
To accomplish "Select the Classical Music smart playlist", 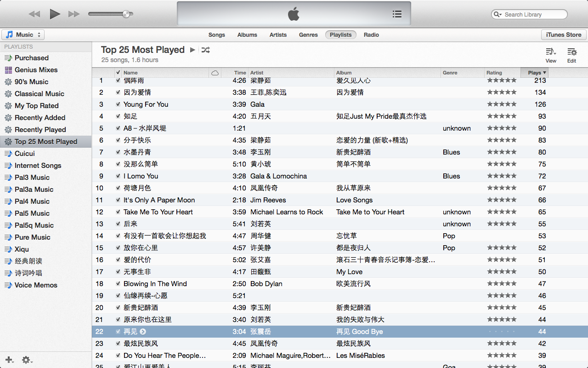I will coord(46,94).
